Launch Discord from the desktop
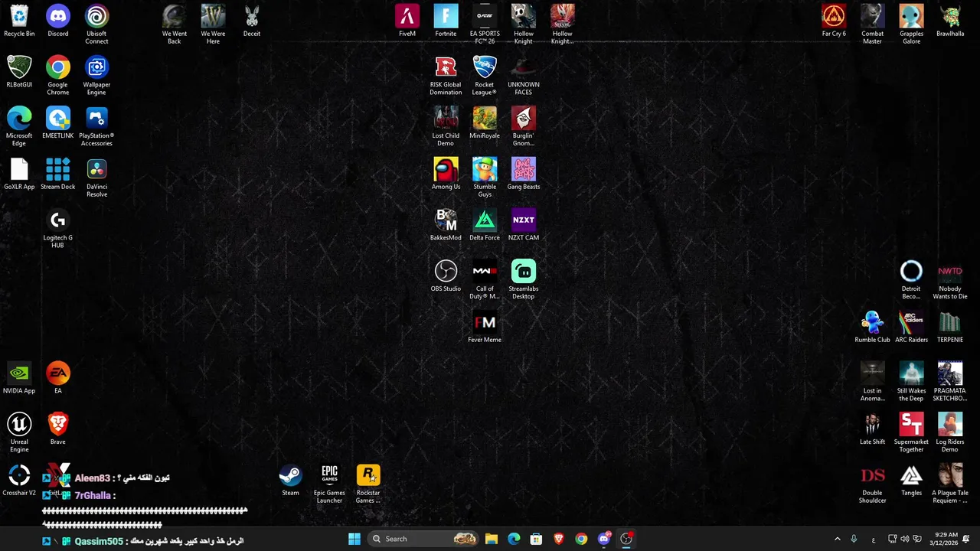The height and width of the screenshot is (551, 980). click(58, 21)
